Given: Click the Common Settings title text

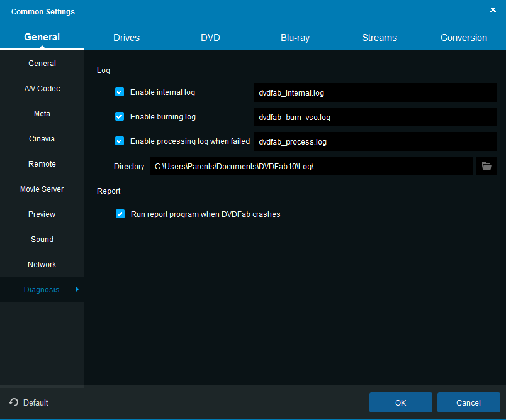Looking at the screenshot, I should click(43, 11).
